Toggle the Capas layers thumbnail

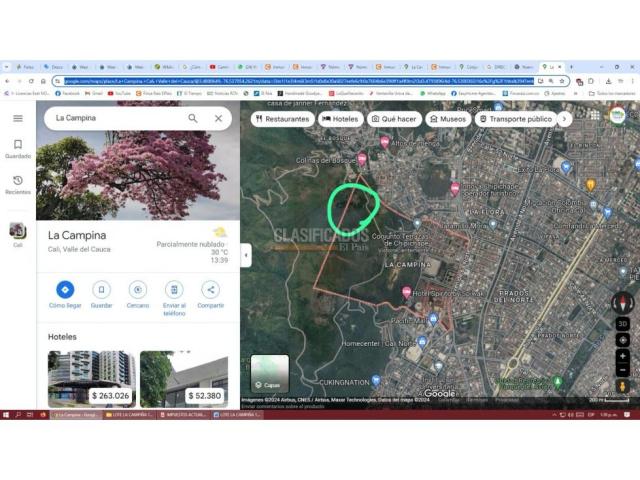(268, 372)
